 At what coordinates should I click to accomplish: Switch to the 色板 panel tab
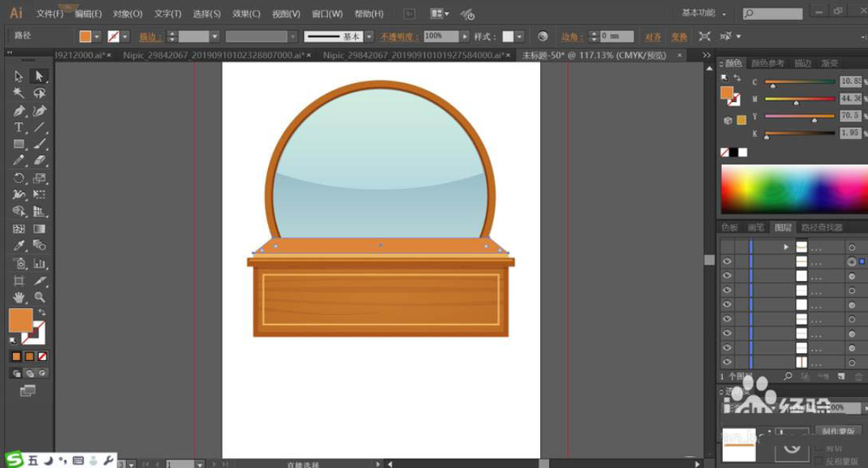click(729, 227)
